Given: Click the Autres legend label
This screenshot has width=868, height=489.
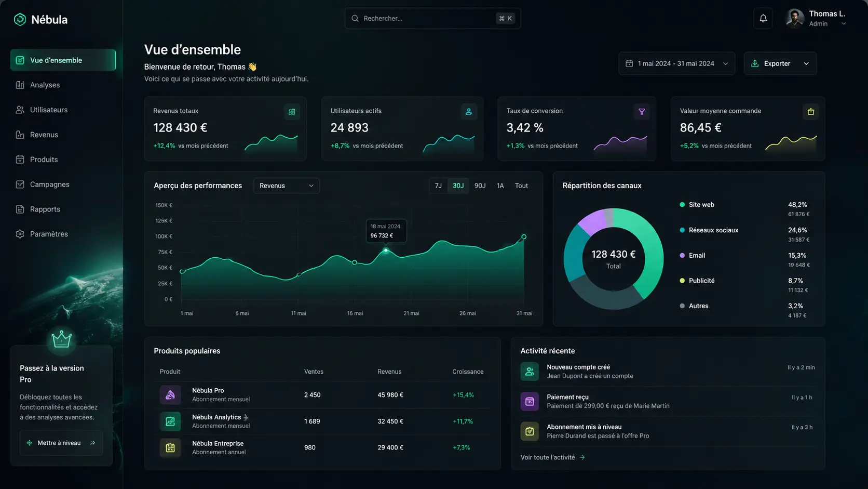Looking at the screenshot, I should coord(698,306).
